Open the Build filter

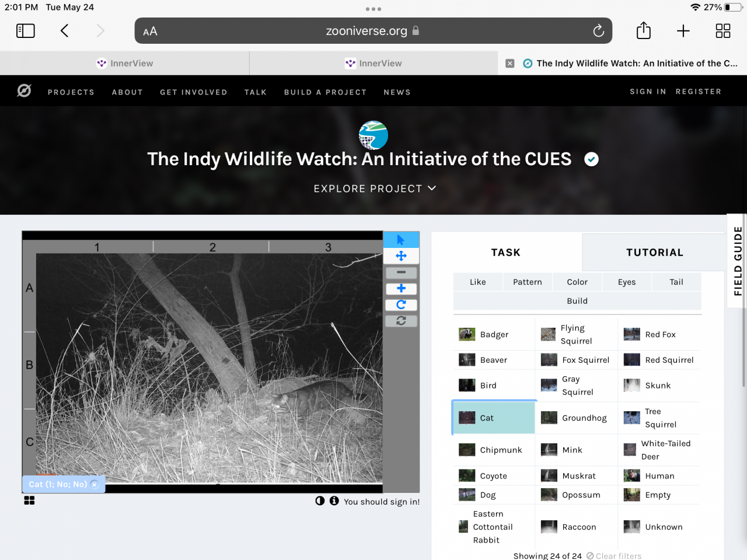click(x=577, y=301)
